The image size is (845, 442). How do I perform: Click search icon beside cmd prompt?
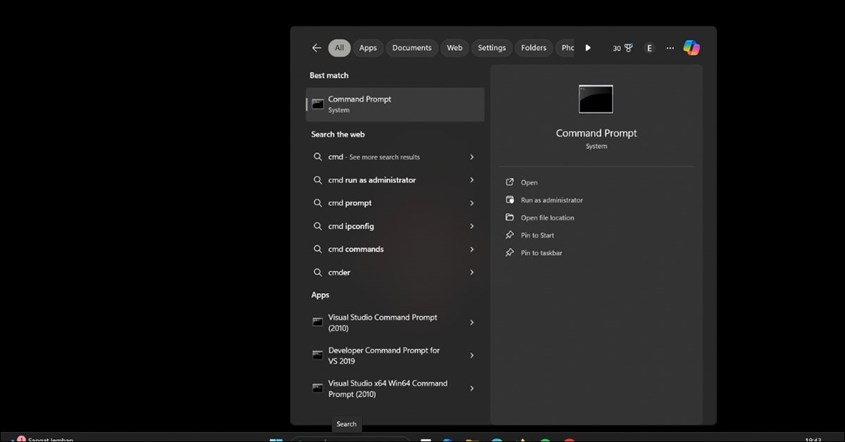point(318,203)
